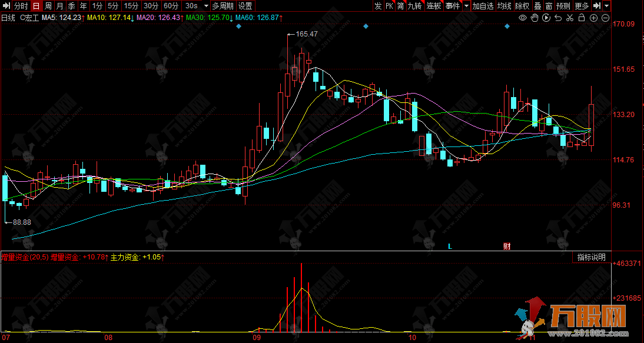Select the 60分 period tab

171,6
